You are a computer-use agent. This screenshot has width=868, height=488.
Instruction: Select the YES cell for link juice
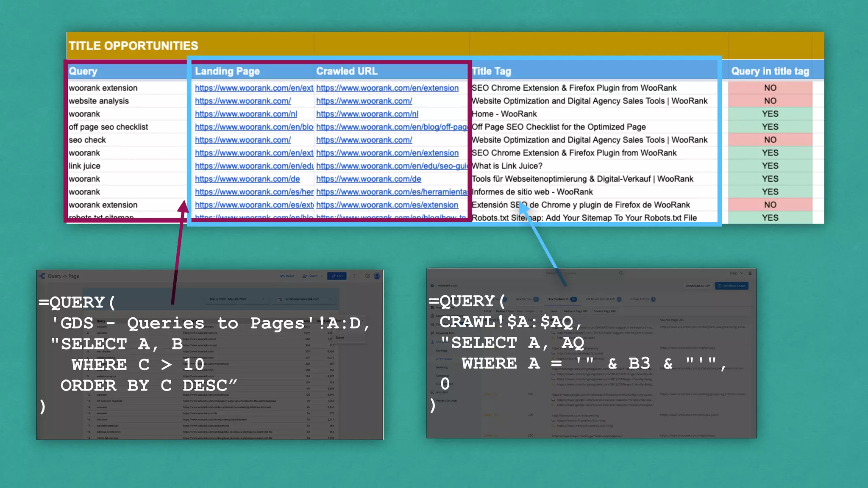770,166
